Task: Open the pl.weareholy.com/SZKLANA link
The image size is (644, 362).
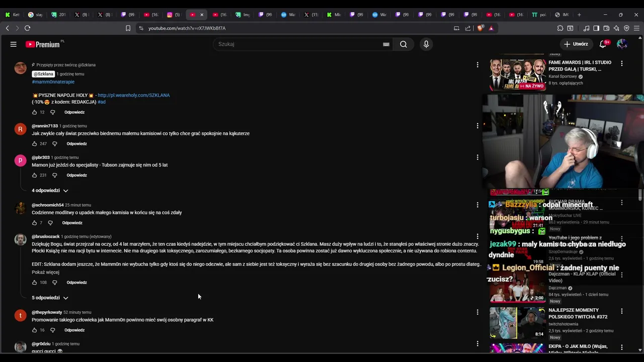Action: (x=133, y=95)
